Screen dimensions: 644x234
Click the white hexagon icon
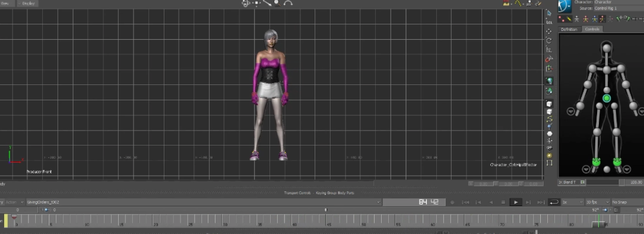(x=550, y=134)
